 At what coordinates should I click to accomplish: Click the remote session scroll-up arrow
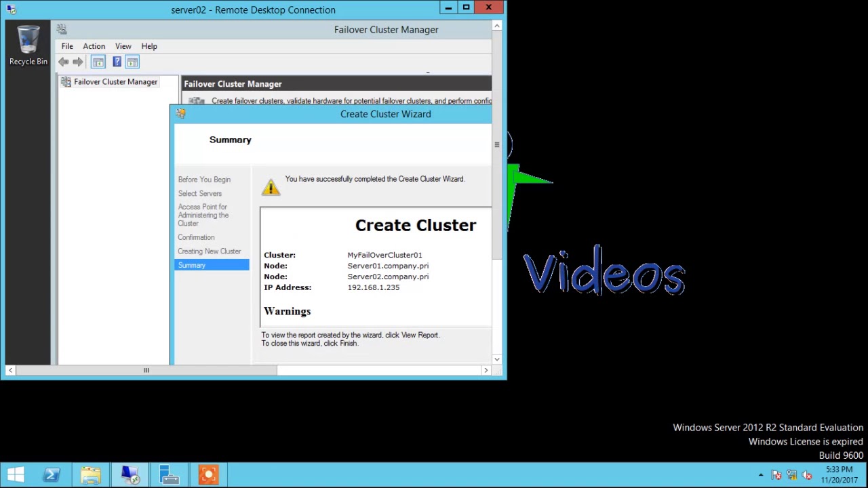(x=497, y=26)
